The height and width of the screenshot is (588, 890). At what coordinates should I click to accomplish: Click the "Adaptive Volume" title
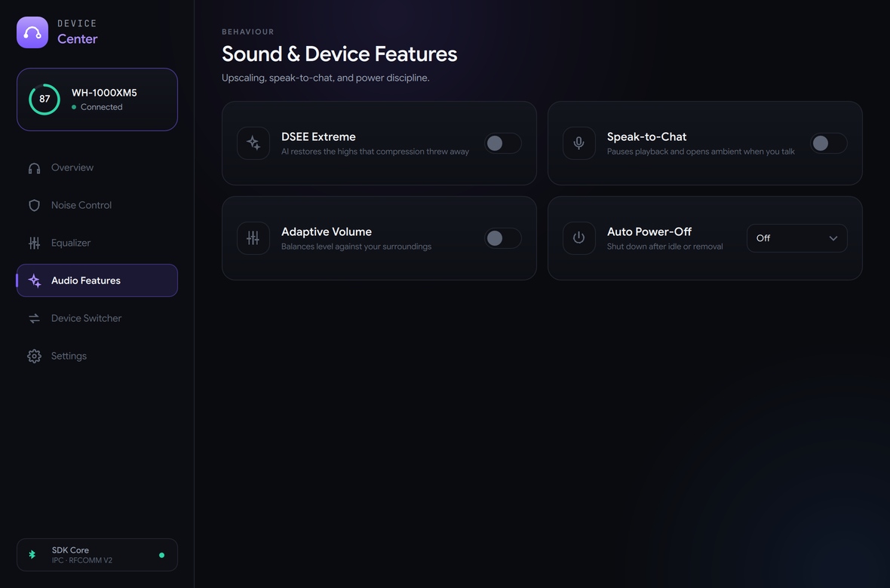point(327,231)
